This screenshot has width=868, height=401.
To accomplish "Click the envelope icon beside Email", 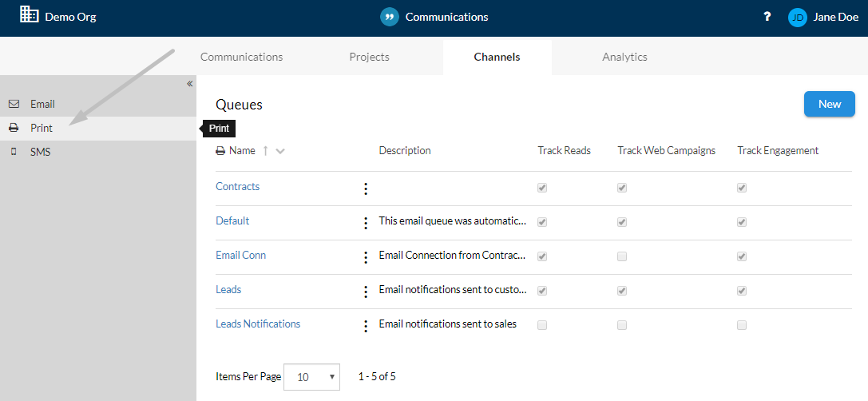I will 14,104.
